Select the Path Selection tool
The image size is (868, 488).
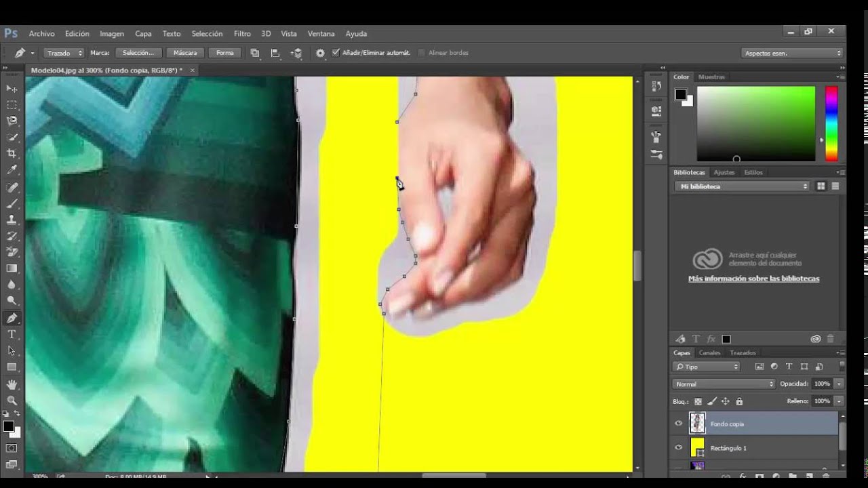tap(12, 350)
